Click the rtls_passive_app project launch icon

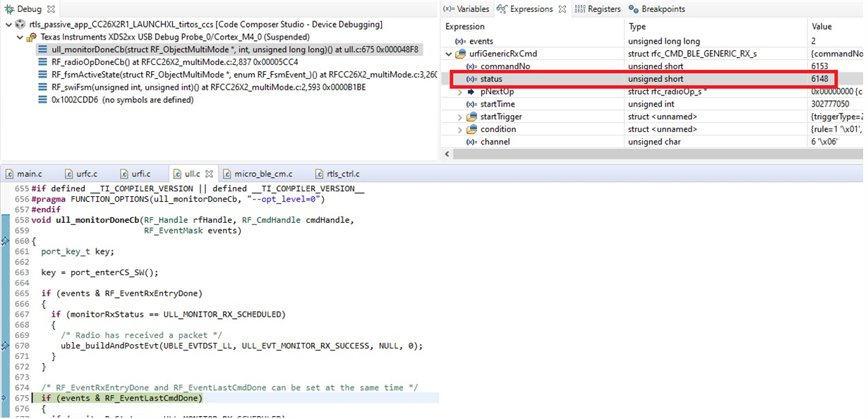click(20, 24)
